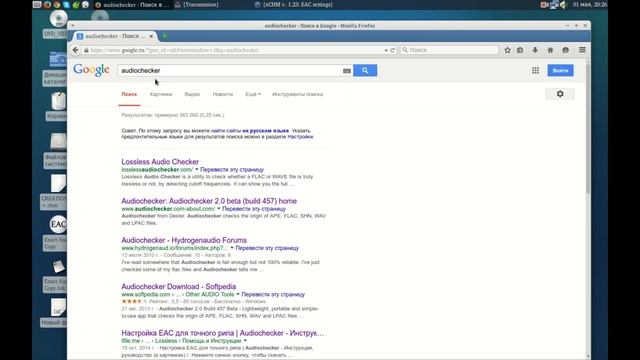Close the audiochecker browser tab
The height and width of the screenshot is (360, 640).
151,36
